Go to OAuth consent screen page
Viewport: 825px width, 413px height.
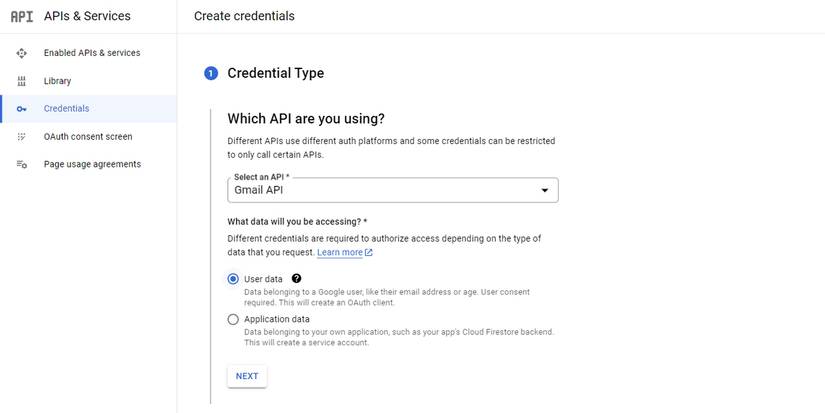[88, 137]
